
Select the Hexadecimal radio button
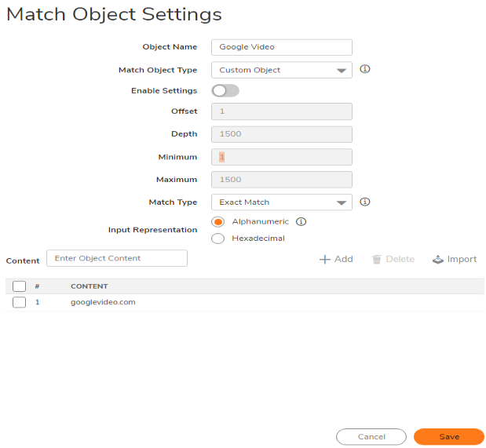(x=218, y=239)
